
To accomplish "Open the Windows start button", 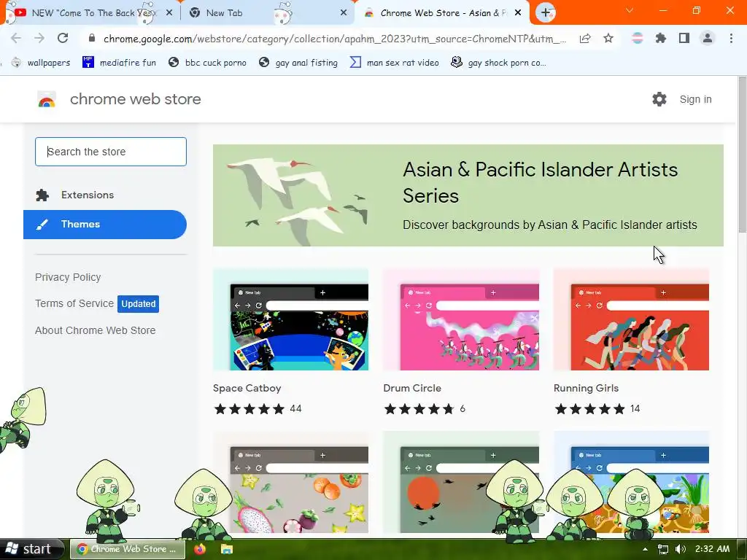I will pyautogui.click(x=31, y=549).
